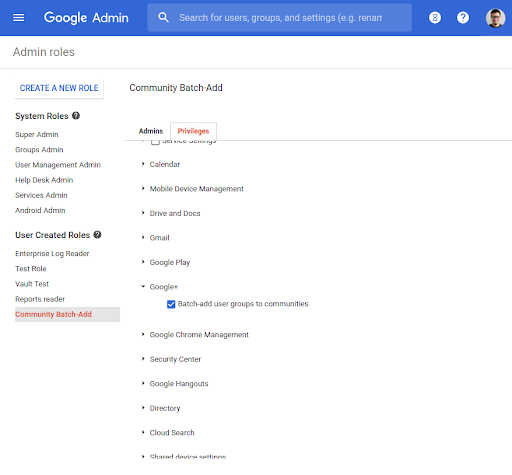The height and width of the screenshot is (475, 512).
Task: Open the support assistant icon
Action: click(435, 17)
